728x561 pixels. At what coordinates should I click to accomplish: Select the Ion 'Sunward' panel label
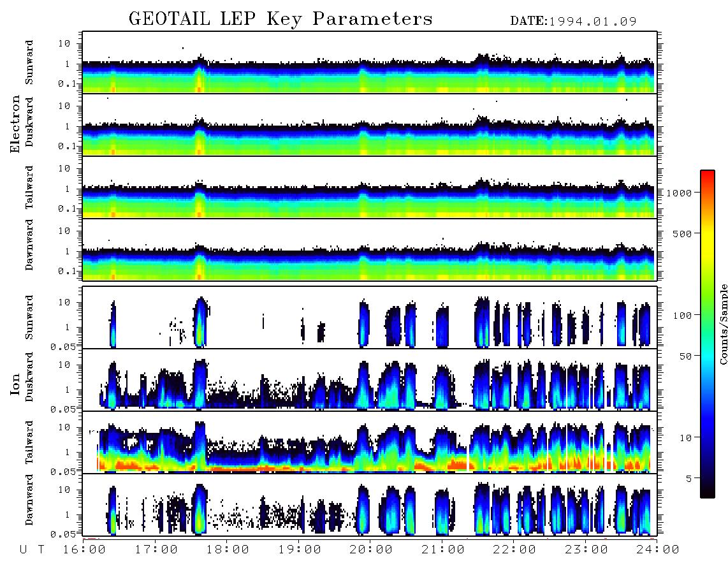pos(29,317)
